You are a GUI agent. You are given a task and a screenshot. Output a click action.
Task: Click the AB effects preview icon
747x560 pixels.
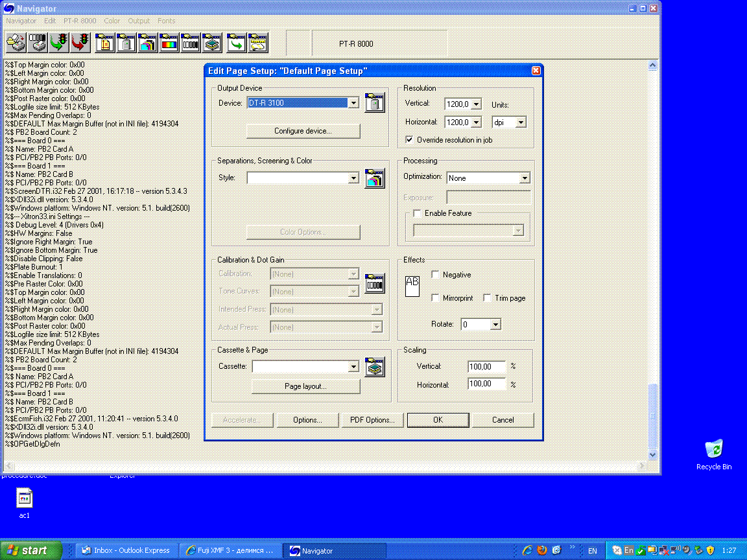(x=412, y=286)
